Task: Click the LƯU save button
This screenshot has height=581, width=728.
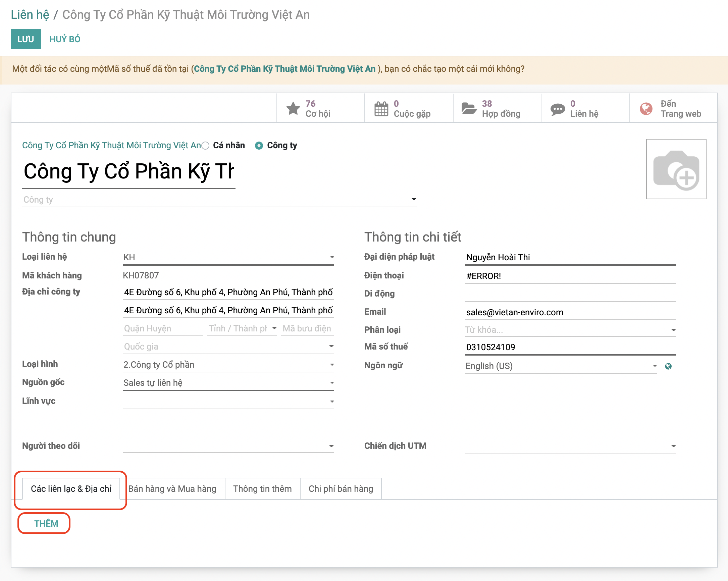Action: [25, 39]
